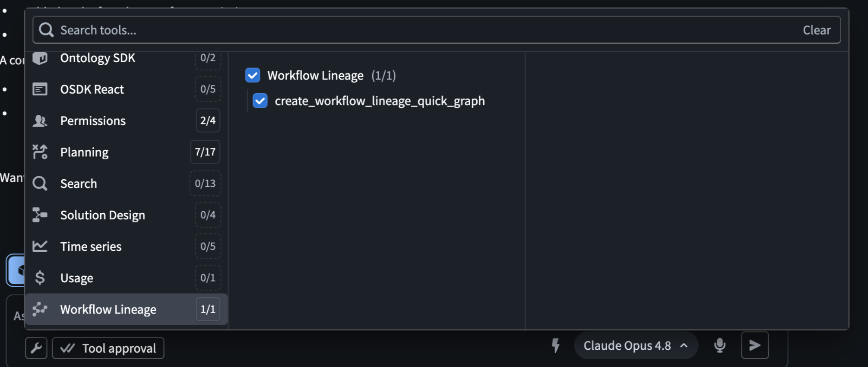868x367 pixels.
Task: Click the 2/4 count badge for Permissions
Action: (x=208, y=120)
